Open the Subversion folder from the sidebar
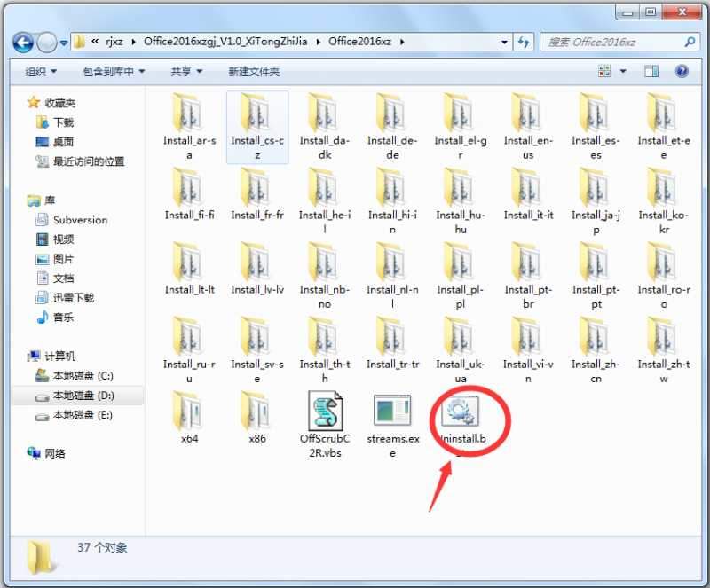The width and height of the screenshot is (710, 588). [82, 219]
